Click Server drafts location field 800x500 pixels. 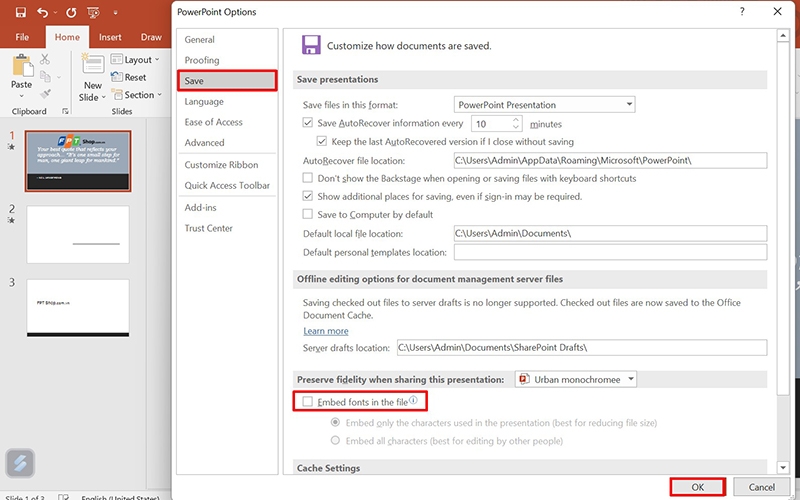[582, 347]
